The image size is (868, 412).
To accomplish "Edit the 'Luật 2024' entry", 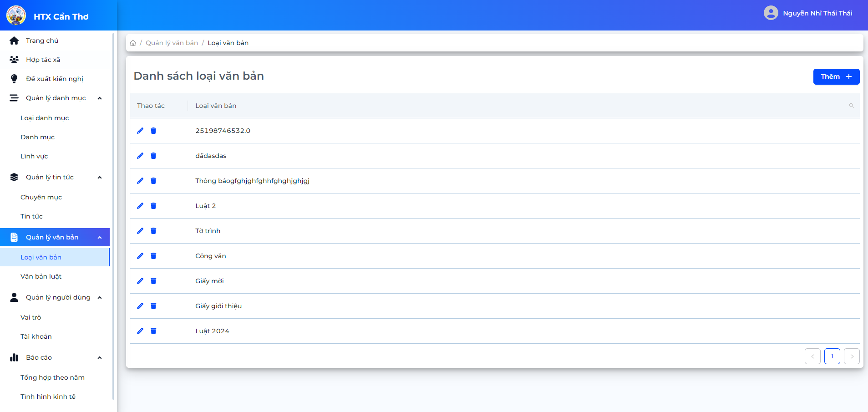I will [x=140, y=331].
